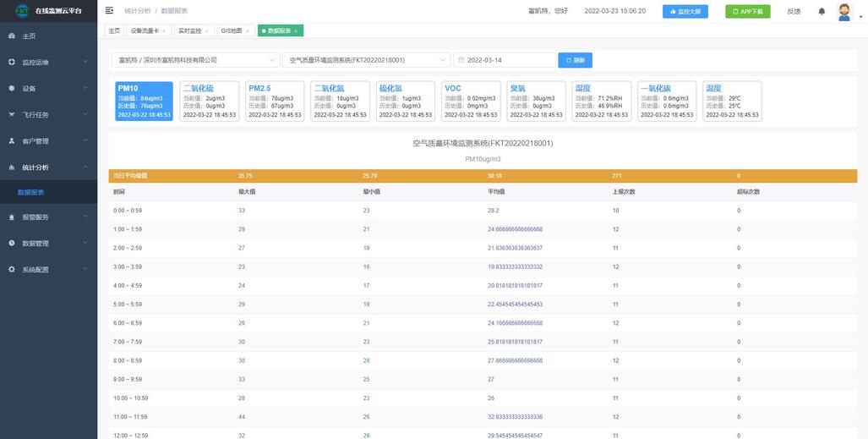
Task: Click the 主页 dashboard icon in sidebar
Action: (11, 36)
